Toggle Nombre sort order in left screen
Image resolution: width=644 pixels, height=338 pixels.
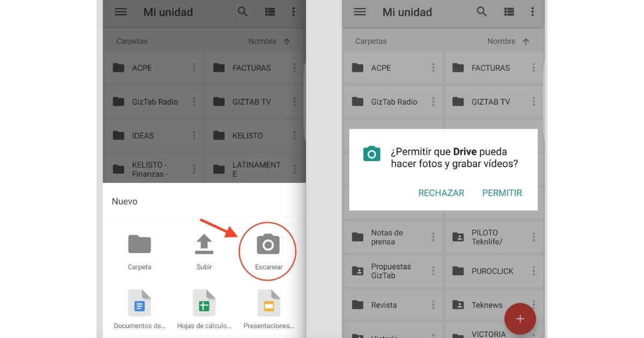click(x=269, y=41)
